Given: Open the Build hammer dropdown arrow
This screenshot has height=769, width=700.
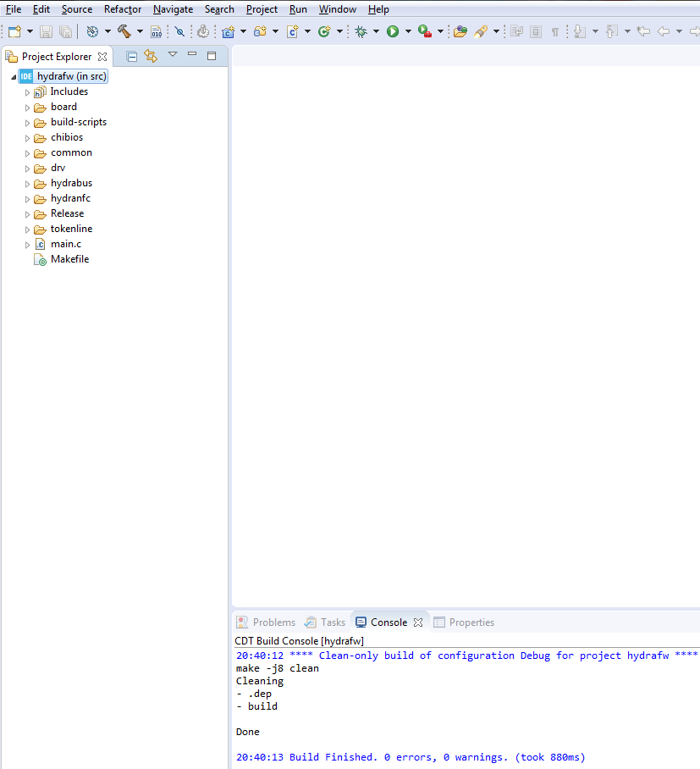Looking at the screenshot, I should [x=140, y=31].
